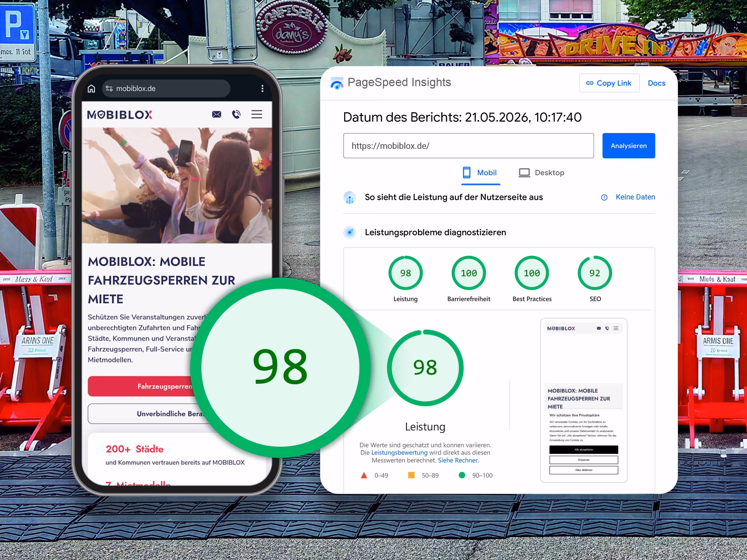Click the blue Analysieren button

[629, 146]
